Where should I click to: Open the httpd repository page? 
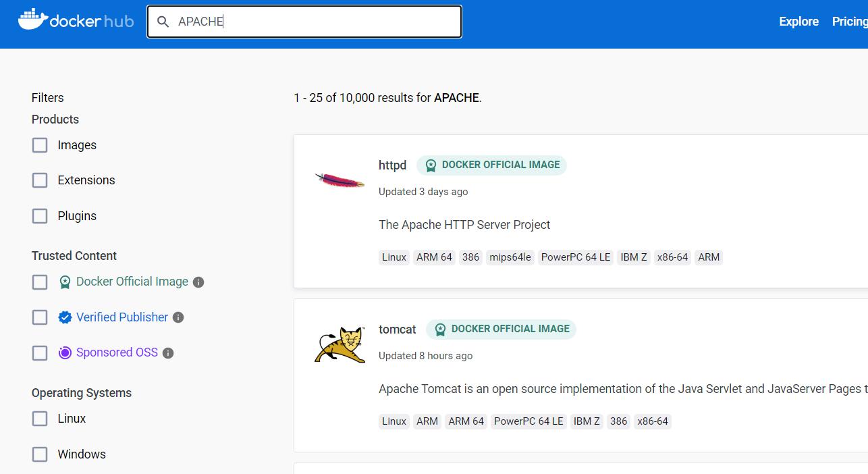coord(392,165)
